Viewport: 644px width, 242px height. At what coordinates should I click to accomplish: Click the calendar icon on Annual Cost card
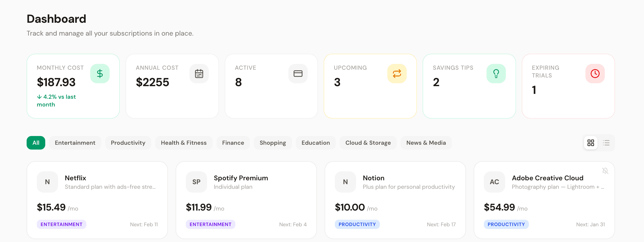(199, 73)
